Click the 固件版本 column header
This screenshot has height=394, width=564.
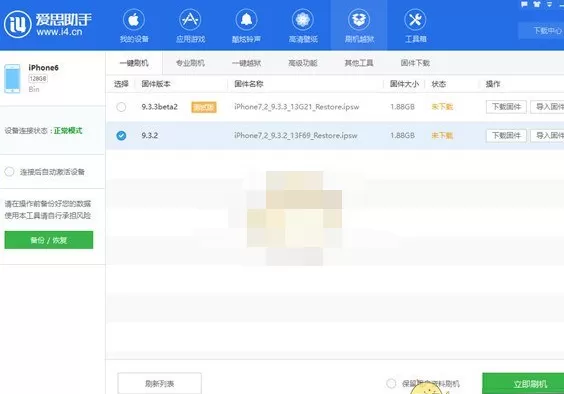point(156,84)
